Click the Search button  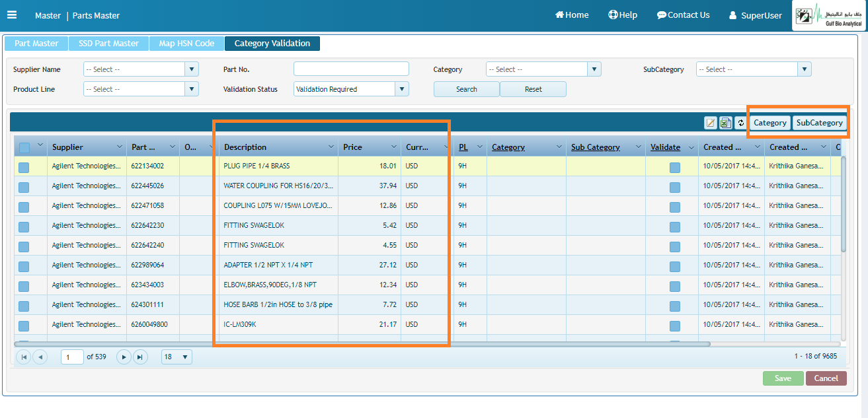click(x=467, y=89)
